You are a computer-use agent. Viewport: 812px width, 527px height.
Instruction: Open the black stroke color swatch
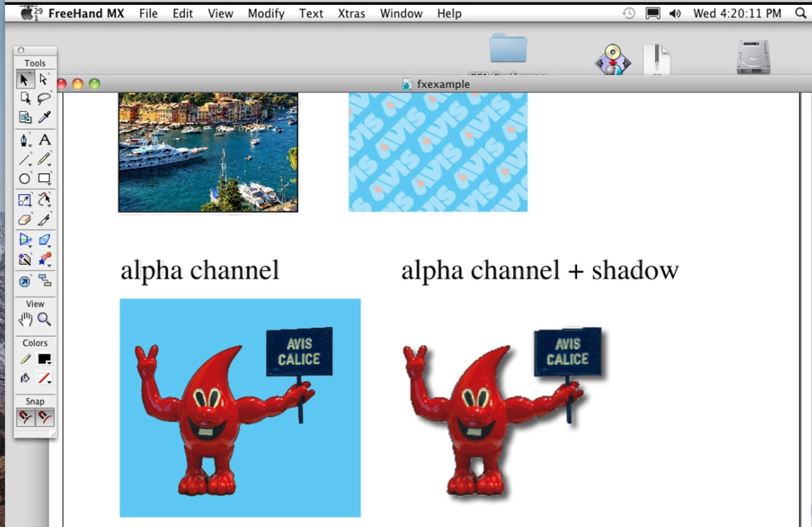pos(45,359)
